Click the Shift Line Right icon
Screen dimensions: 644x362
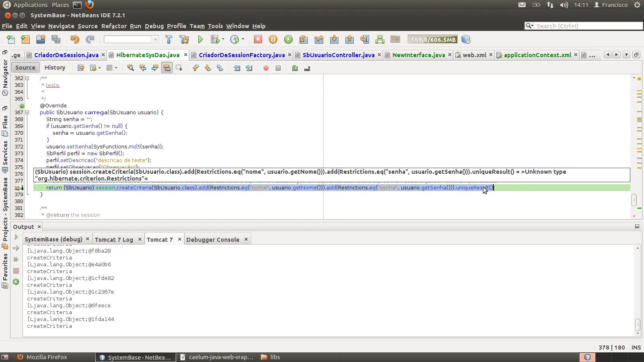tap(249, 68)
